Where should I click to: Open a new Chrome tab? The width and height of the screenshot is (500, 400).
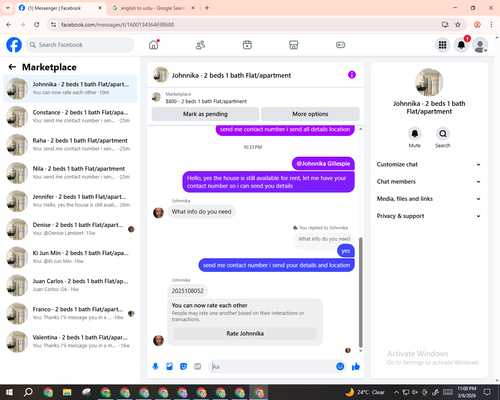click(x=207, y=8)
